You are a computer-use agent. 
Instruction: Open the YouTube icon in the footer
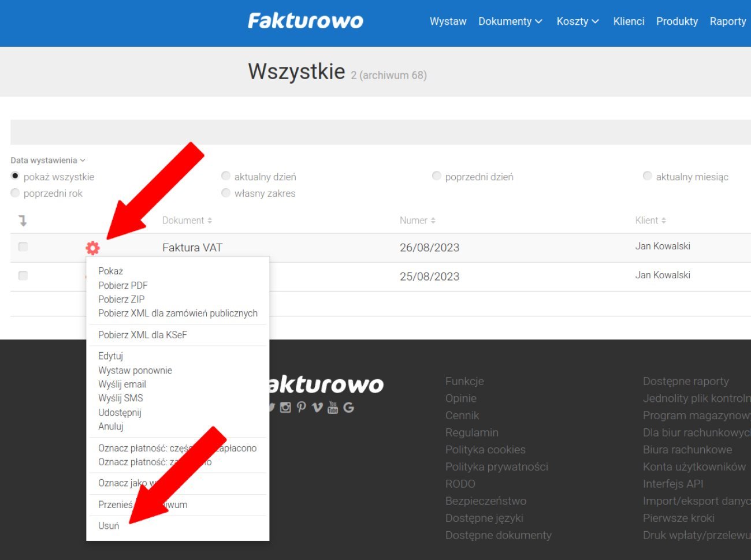pos(333,408)
